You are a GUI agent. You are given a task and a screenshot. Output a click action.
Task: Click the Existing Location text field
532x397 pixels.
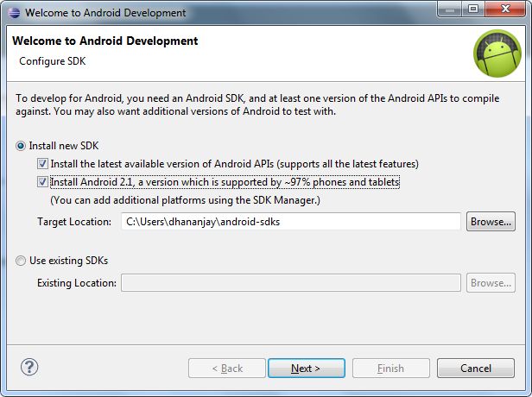click(x=290, y=283)
